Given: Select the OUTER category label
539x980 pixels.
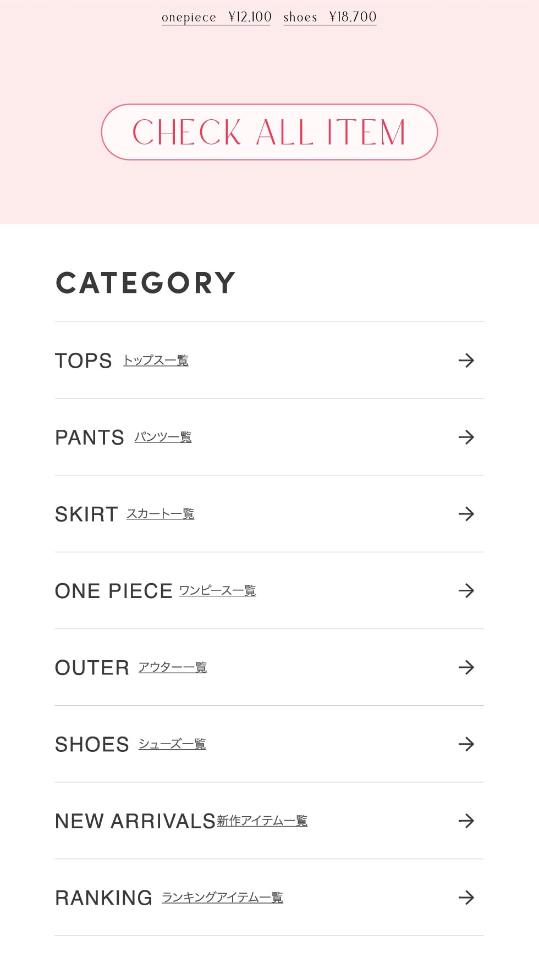Looking at the screenshot, I should [92, 668].
